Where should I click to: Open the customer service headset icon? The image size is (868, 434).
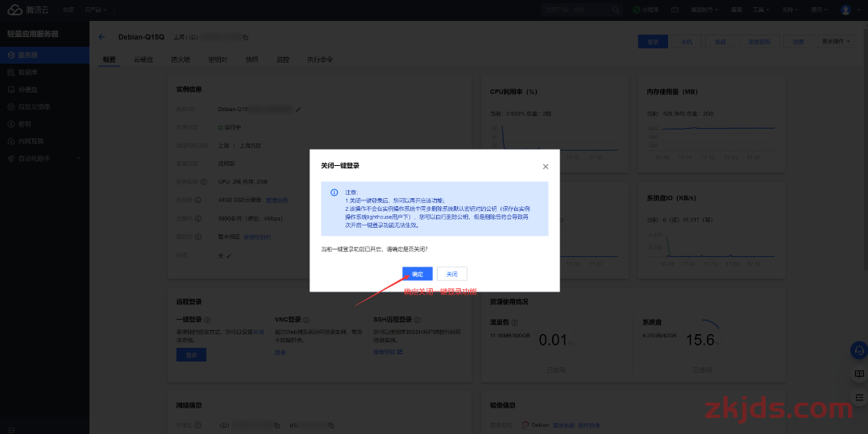[x=858, y=350]
